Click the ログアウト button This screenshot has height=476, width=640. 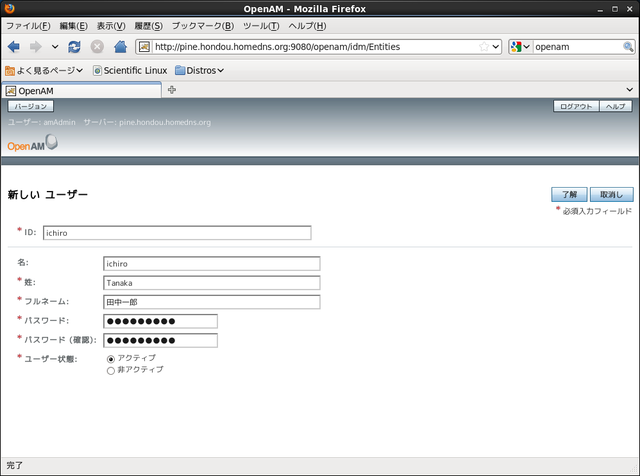[x=576, y=106]
